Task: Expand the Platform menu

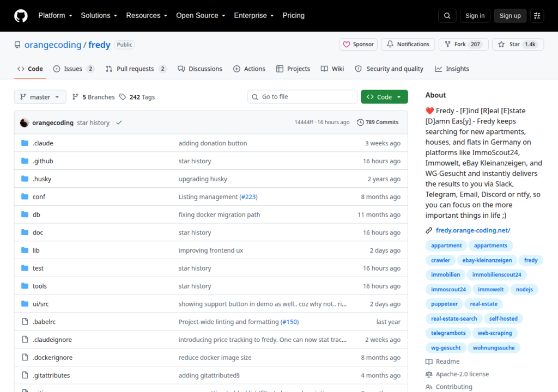Action: pyautogui.click(x=55, y=16)
